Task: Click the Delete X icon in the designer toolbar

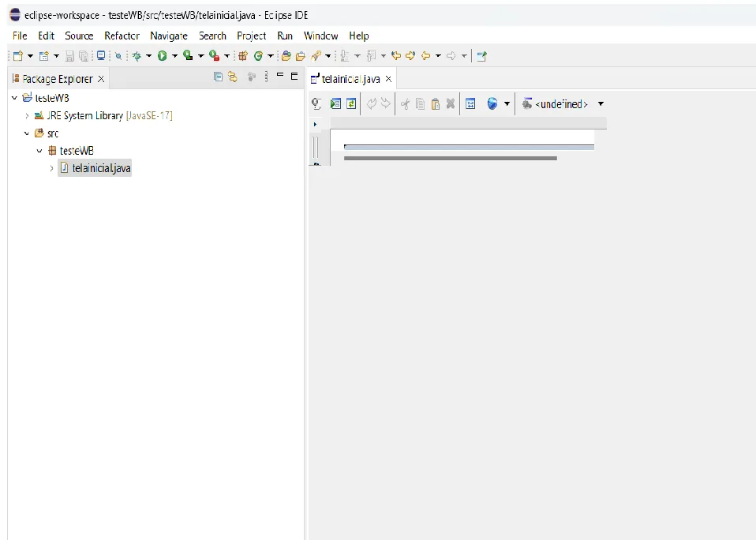Action: (x=451, y=103)
